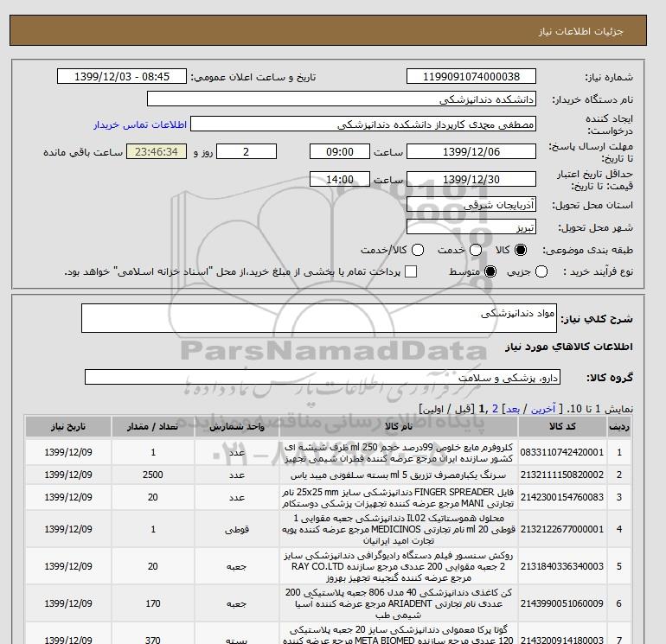666x644 pixels.
Task: Click the ردیف column header
Action: (618, 427)
